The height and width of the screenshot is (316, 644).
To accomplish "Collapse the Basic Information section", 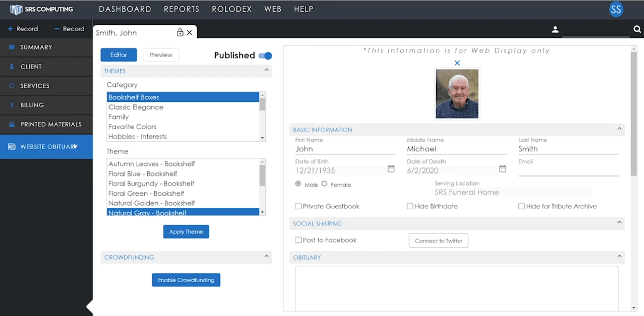I will [619, 129].
